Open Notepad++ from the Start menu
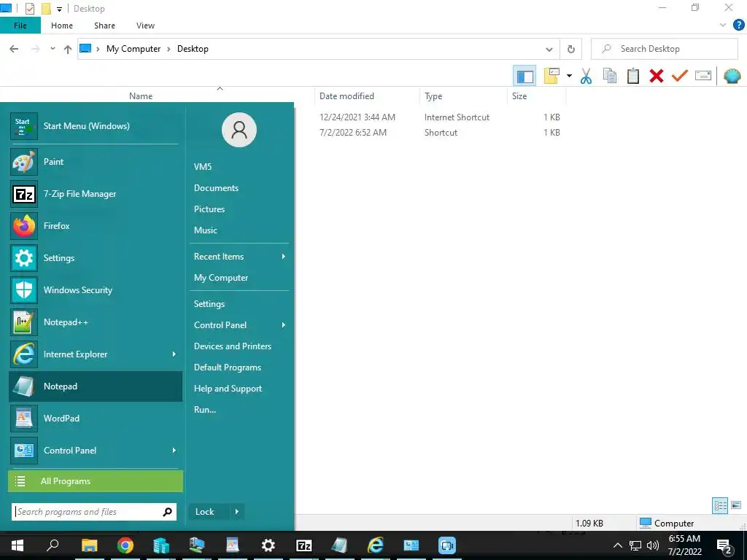Screen dimensions: 747x560 96,322
